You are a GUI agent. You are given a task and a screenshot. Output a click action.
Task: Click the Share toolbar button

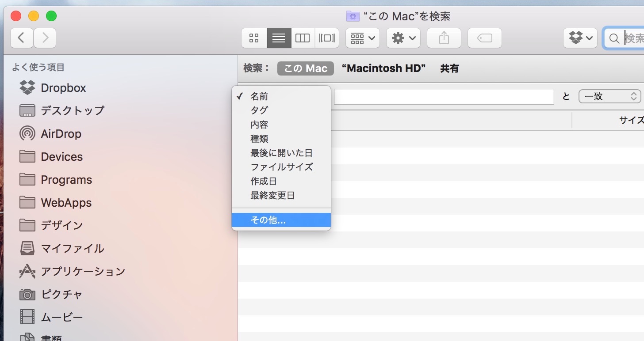pos(444,38)
